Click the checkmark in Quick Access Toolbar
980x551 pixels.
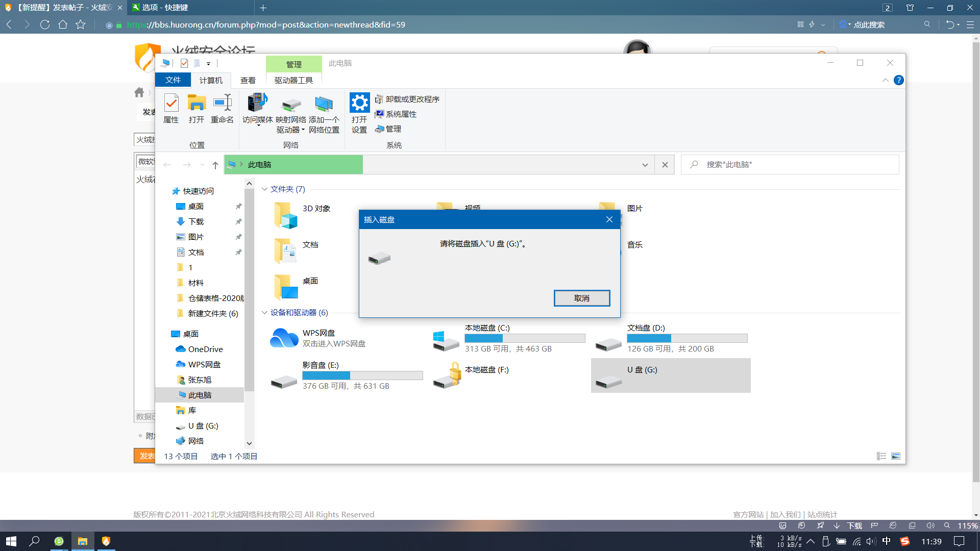[184, 63]
